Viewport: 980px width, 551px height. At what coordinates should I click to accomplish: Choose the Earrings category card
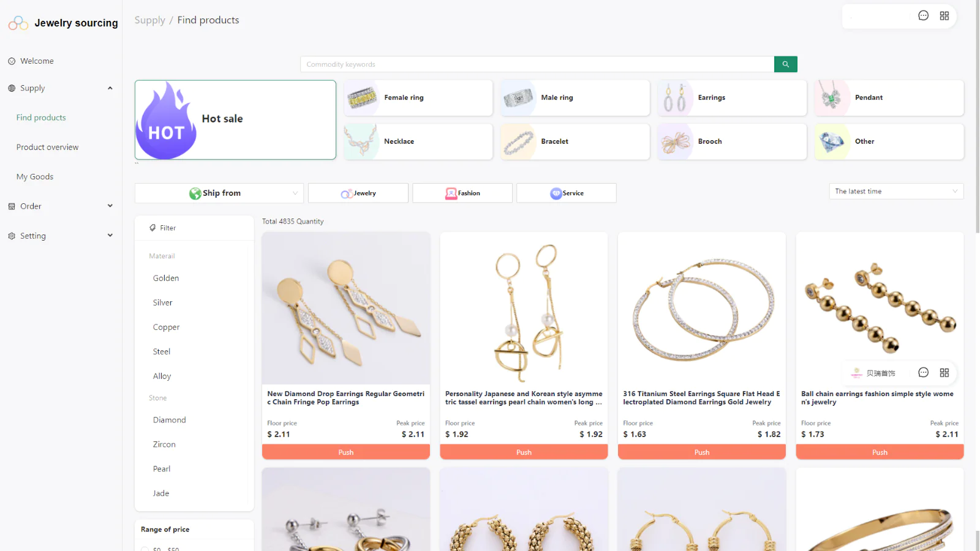(732, 98)
